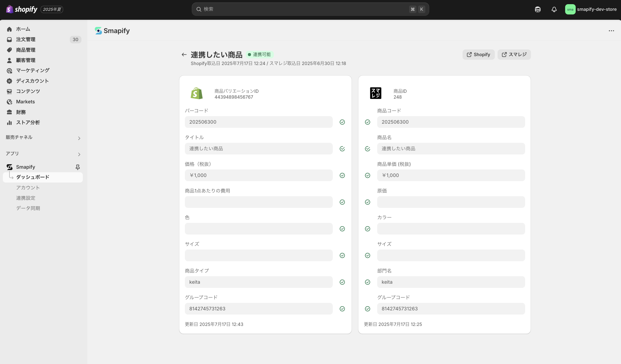
Task: Click the 2025年夏 edition badge
Action: point(52,9)
